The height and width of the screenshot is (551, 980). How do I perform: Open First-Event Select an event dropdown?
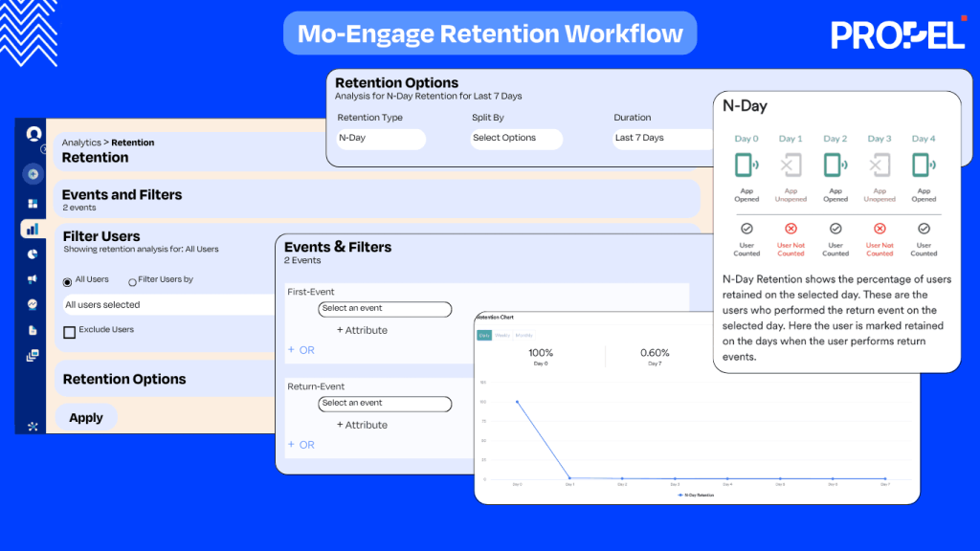click(x=385, y=309)
